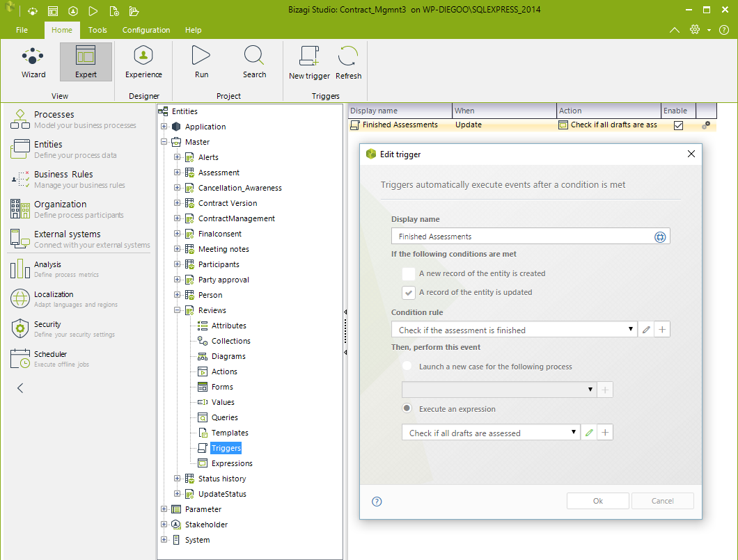This screenshot has width=738, height=560.
Task: Select 'Execute an expression' radio option
Action: (x=407, y=408)
